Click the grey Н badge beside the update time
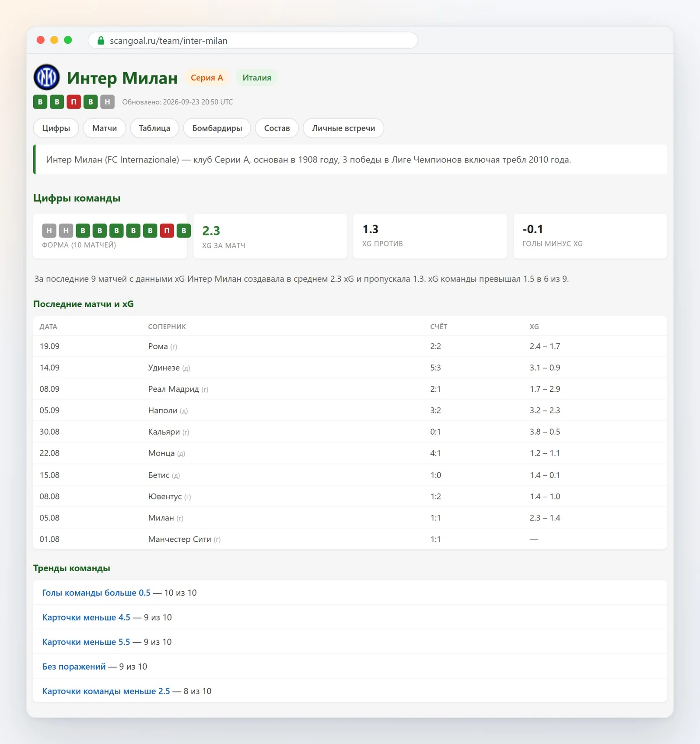This screenshot has width=700, height=744. pos(107,102)
